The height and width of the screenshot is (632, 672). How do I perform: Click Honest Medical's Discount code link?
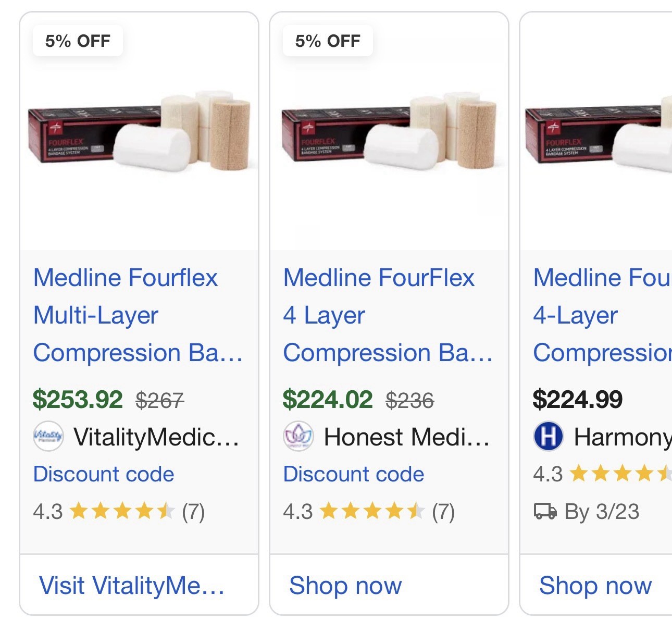coord(354,474)
